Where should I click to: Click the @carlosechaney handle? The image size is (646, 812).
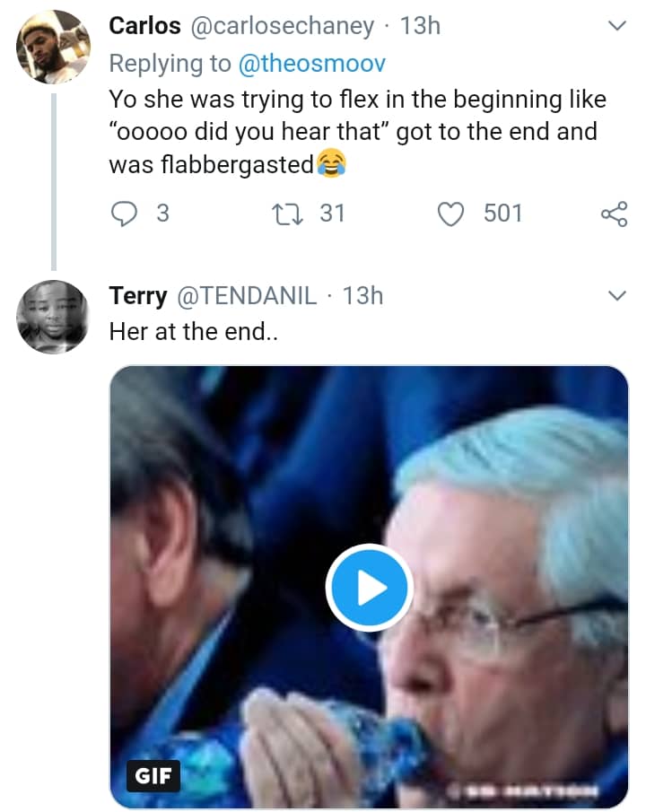tap(280, 26)
